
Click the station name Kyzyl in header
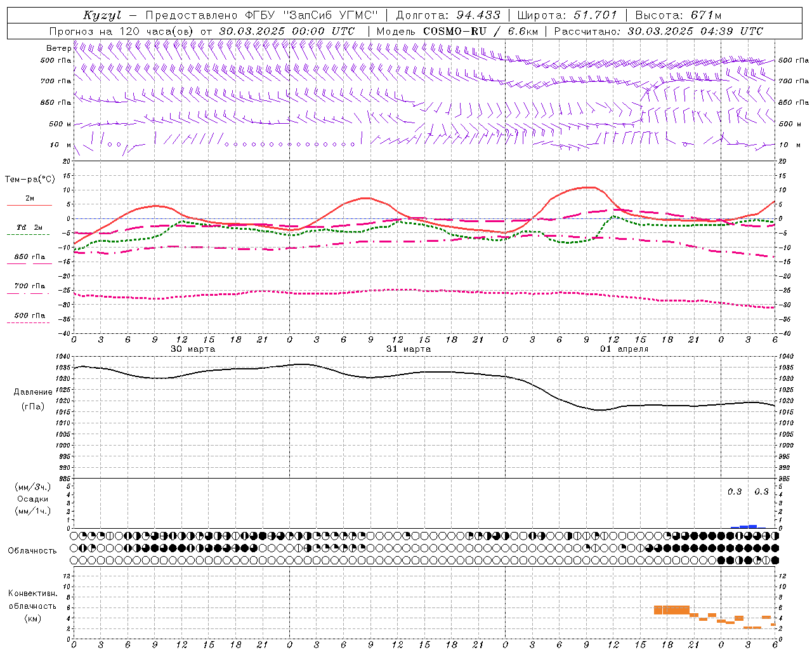tap(101, 15)
